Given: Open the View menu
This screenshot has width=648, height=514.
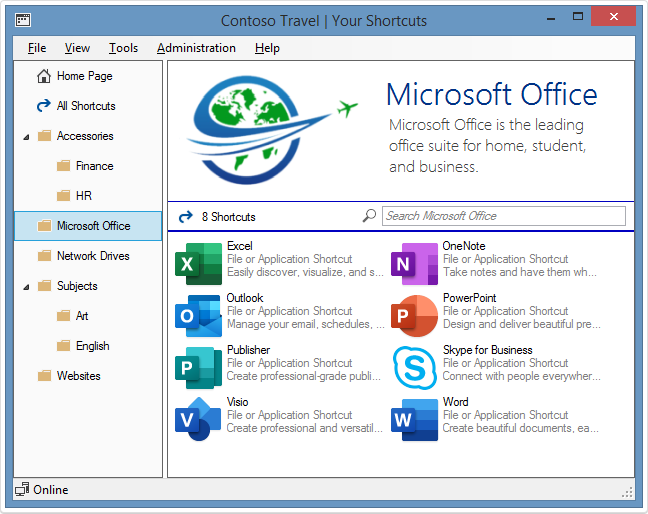Looking at the screenshot, I should coord(77,48).
